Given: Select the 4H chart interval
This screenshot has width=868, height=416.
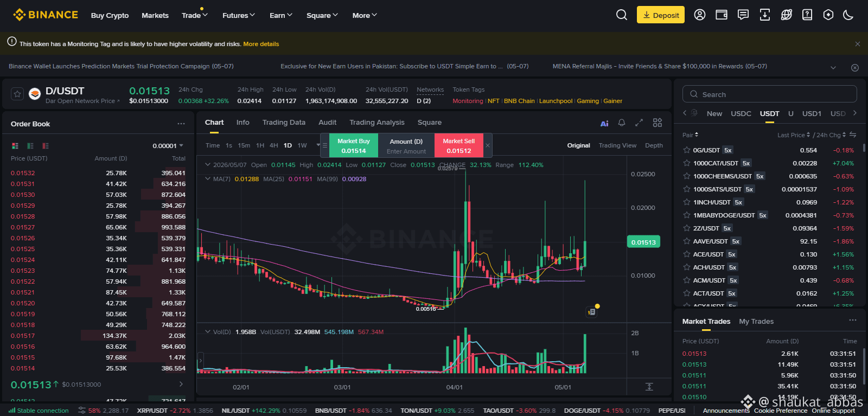Looking at the screenshot, I should (x=274, y=145).
